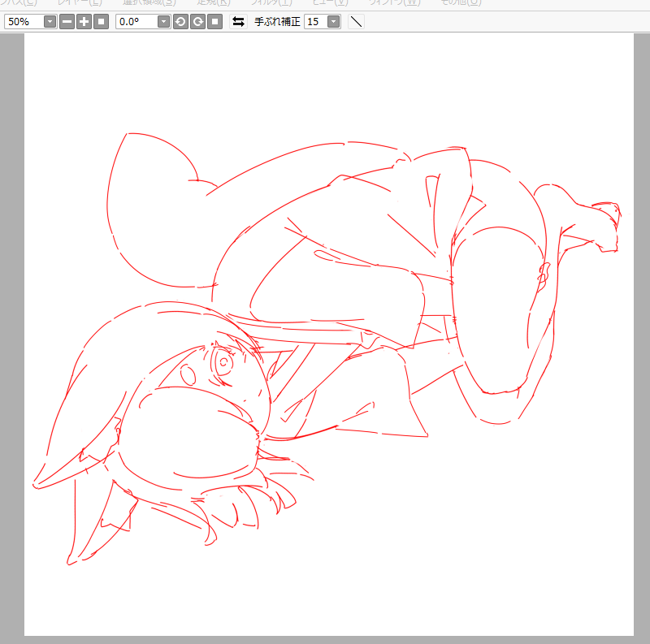Viewport: 650px width, 644px height.
Task: Open the 50% zoom dropdown arrow
Action: 50,22
